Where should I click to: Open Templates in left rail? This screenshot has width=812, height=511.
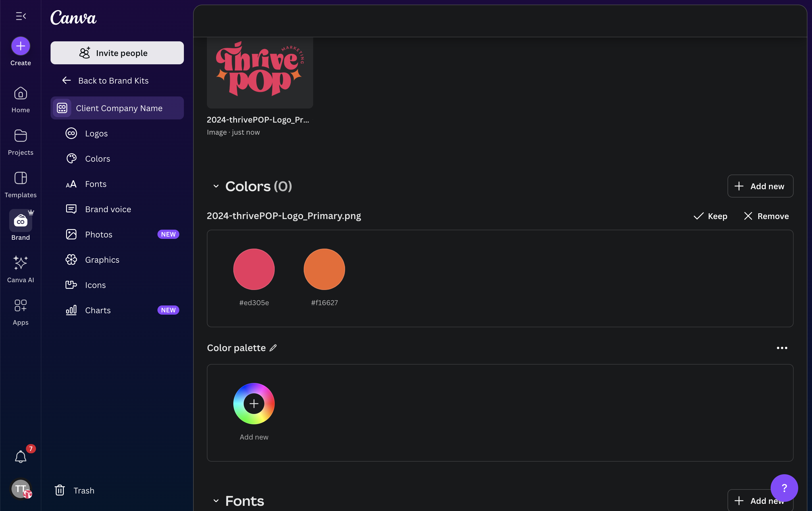[x=21, y=185]
